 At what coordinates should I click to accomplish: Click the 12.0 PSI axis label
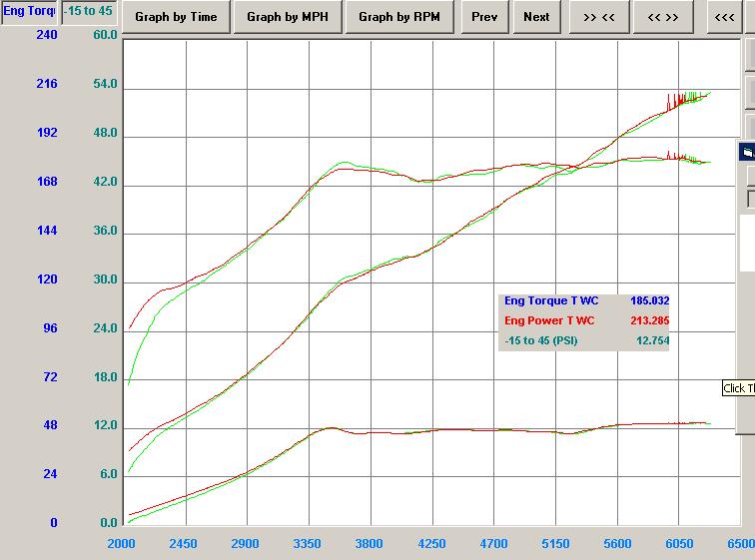pos(105,425)
